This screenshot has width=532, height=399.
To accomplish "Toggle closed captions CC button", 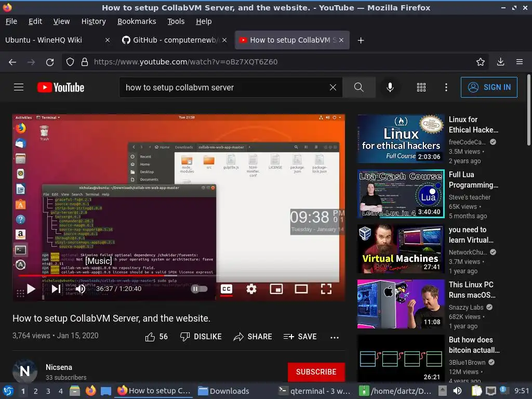I will click(227, 289).
